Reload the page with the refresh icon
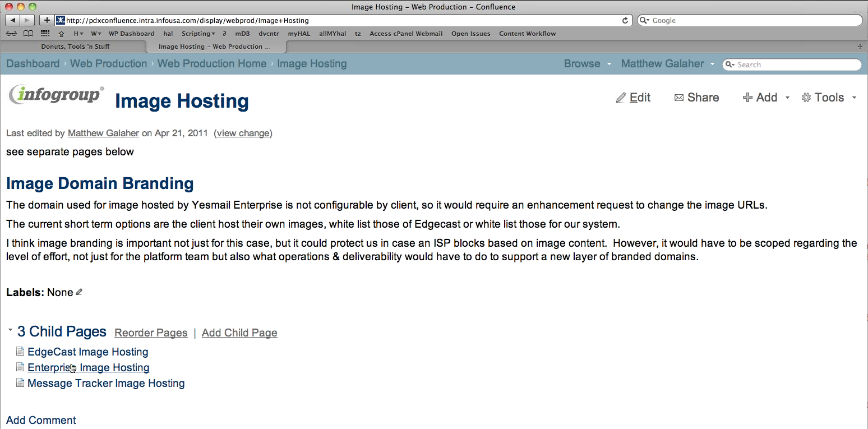Image resolution: width=868 pixels, height=429 pixels. 625,20
